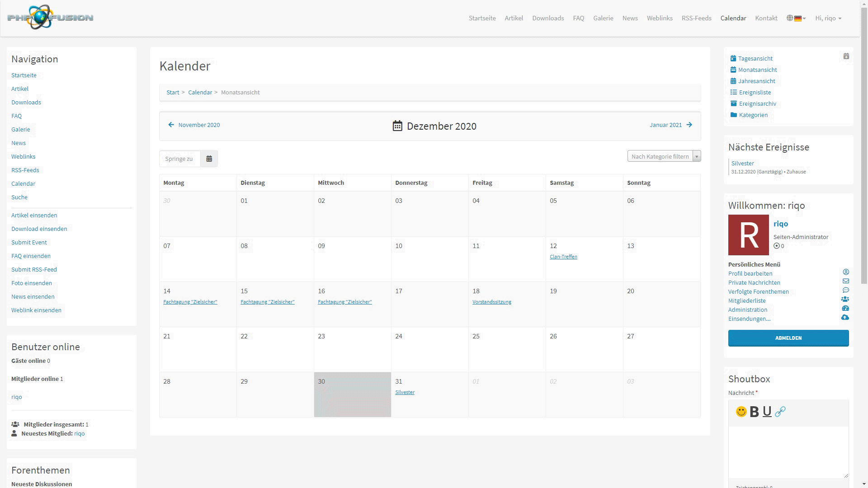
Task: Insert link using Shoutbox chain icon
Action: pos(780,412)
